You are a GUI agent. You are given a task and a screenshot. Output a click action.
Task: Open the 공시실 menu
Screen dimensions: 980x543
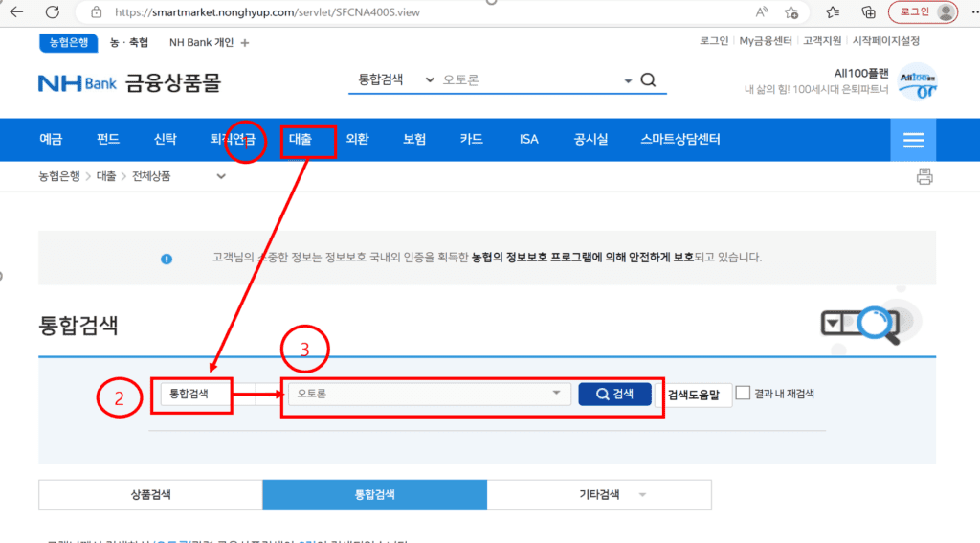point(590,139)
